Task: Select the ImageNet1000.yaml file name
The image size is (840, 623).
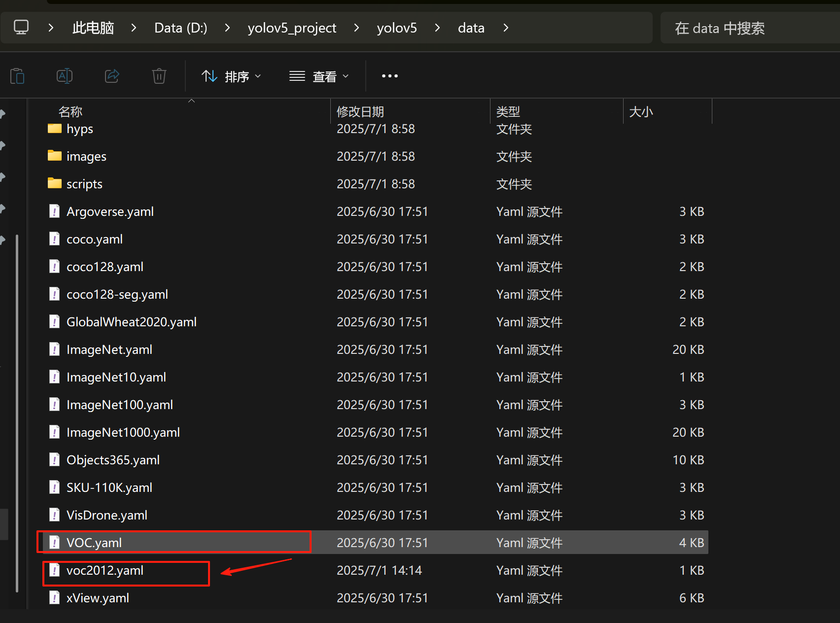Action: (x=123, y=432)
